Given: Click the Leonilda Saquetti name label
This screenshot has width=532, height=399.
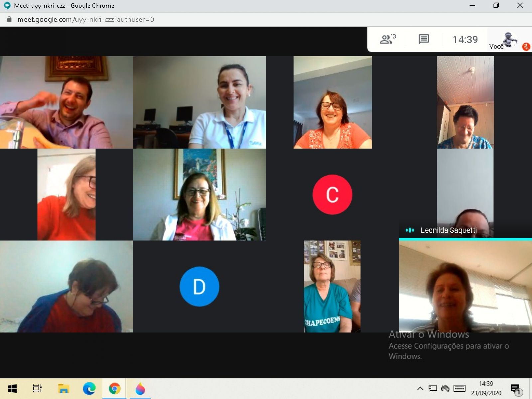Looking at the screenshot, I should 448,230.
